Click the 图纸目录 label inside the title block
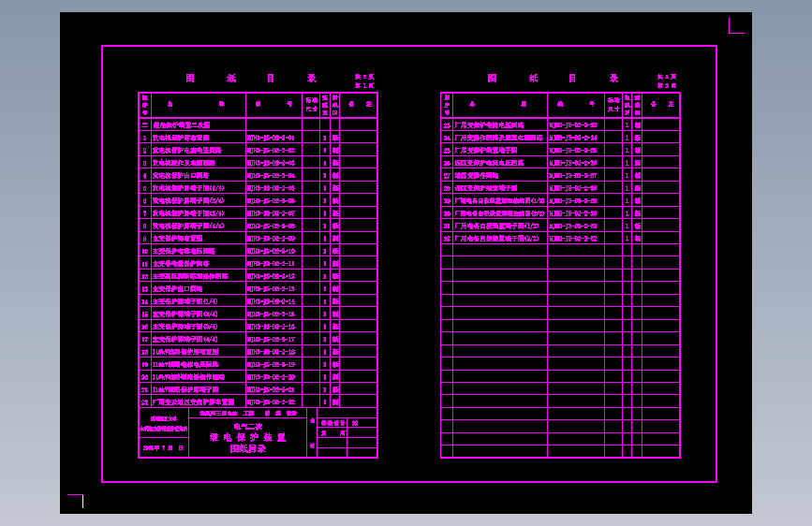 click(x=248, y=449)
